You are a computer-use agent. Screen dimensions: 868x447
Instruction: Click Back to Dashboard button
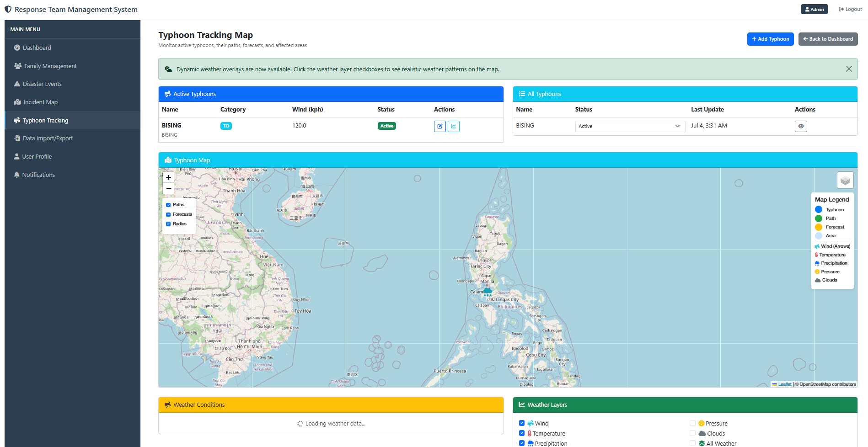pos(828,39)
